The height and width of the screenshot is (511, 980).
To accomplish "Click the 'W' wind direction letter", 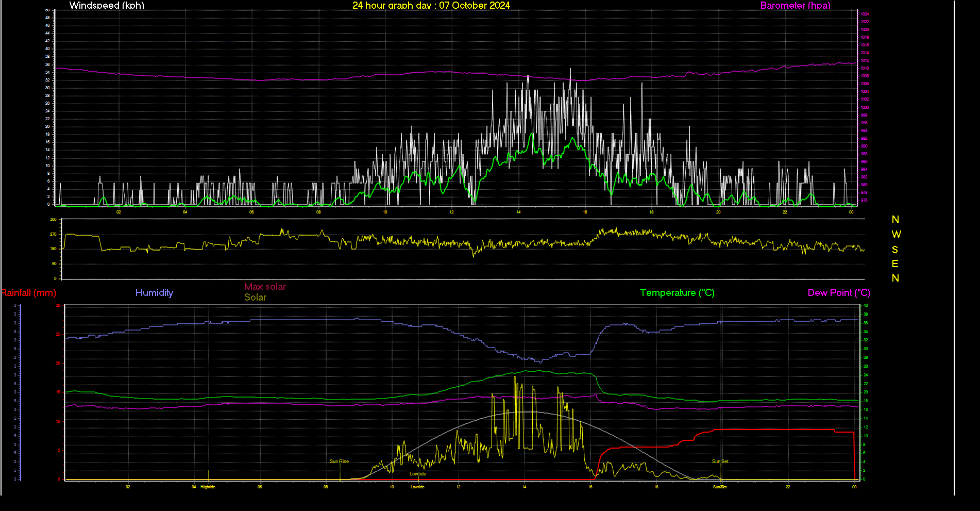I will tap(896, 234).
